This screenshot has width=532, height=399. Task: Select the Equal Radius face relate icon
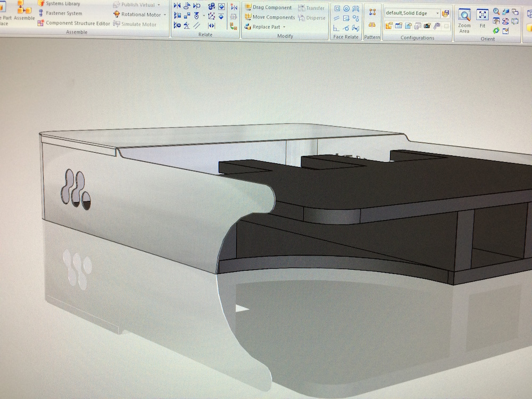tap(355, 18)
